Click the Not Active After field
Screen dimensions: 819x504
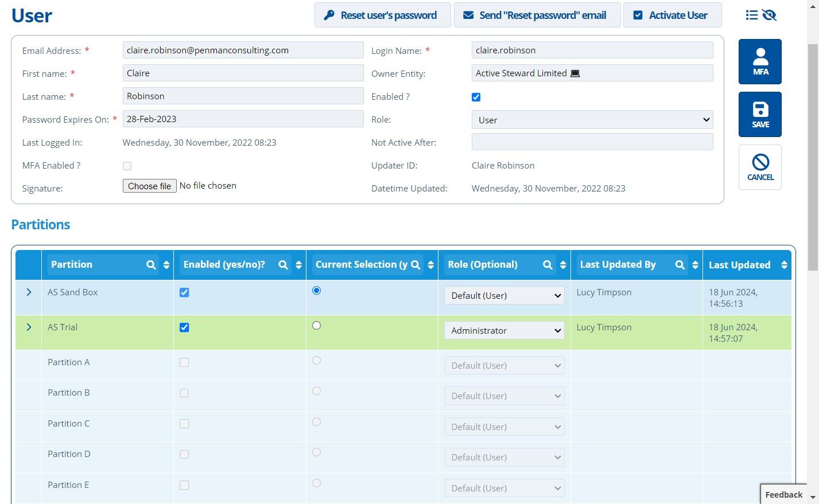pos(592,142)
